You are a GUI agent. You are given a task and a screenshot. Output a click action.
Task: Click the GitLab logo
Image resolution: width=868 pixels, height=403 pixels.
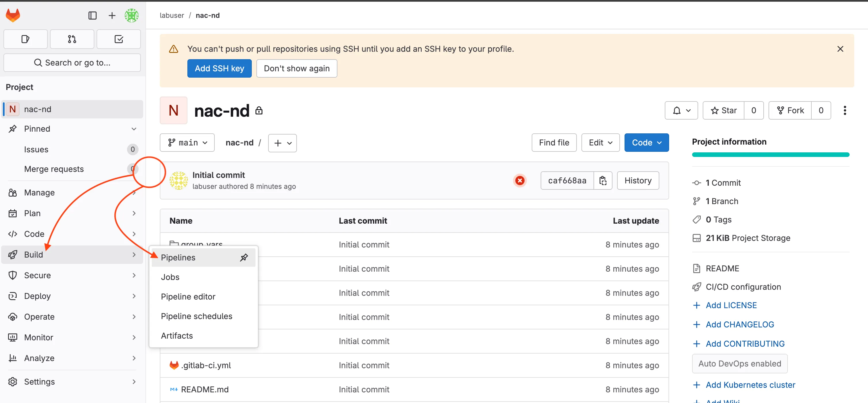tap(13, 15)
